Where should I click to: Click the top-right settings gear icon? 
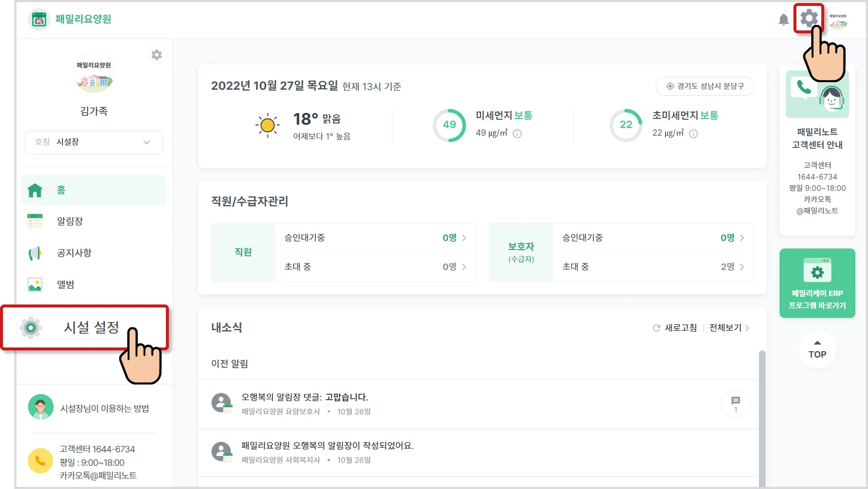point(809,19)
